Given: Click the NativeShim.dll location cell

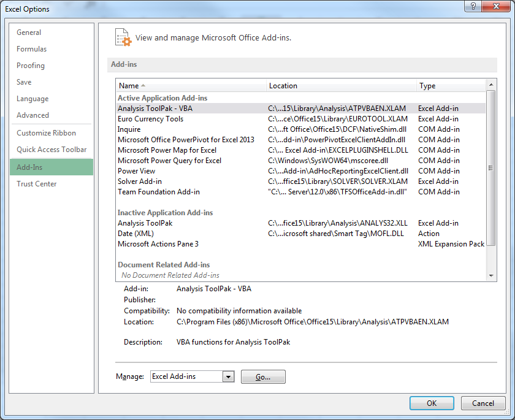Looking at the screenshot, I should coord(337,129).
